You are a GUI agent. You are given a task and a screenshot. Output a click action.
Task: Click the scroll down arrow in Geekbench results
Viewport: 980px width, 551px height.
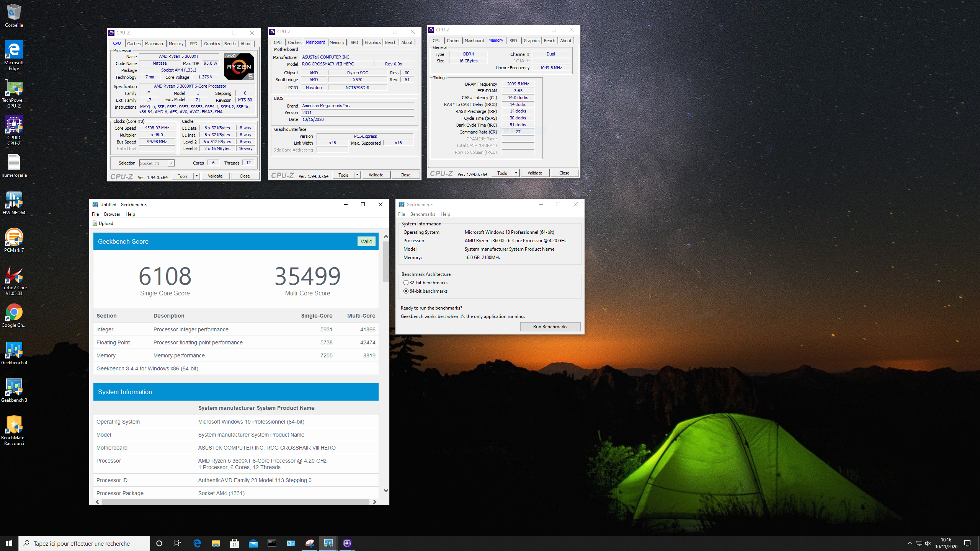pyautogui.click(x=386, y=490)
